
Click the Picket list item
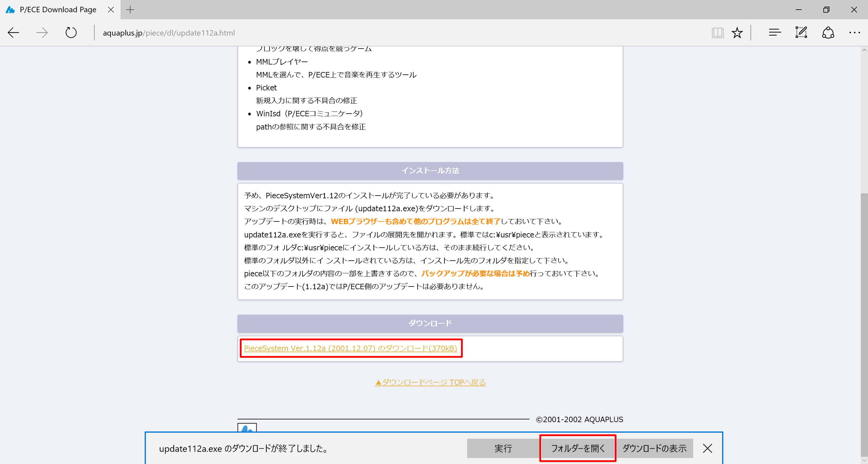coord(266,88)
